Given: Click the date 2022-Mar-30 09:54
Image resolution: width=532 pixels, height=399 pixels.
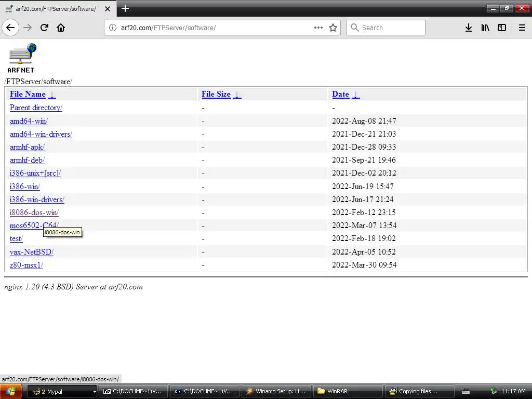Looking at the screenshot, I should point(364,265).
